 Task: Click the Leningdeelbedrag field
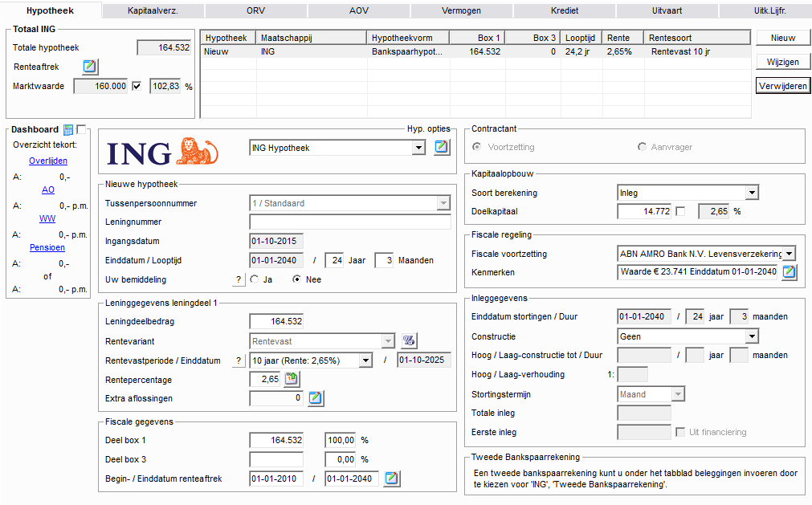[x=276, y=321]
